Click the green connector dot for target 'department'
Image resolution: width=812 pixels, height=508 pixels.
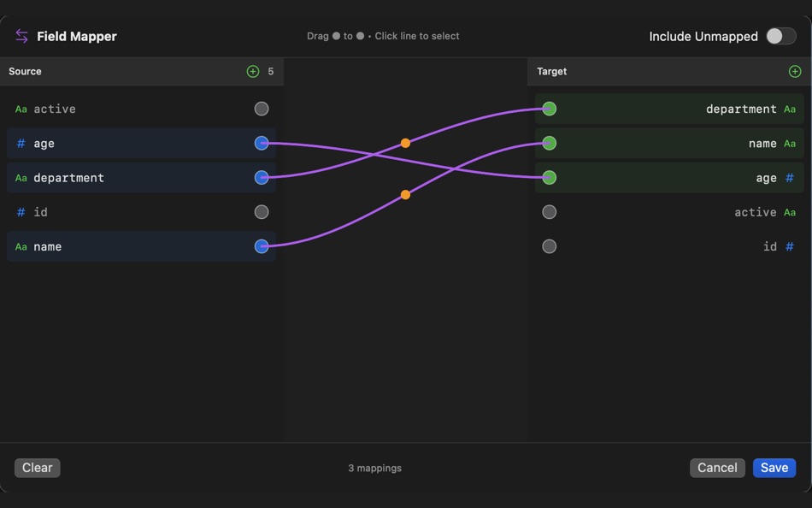(x=550, y=109)
